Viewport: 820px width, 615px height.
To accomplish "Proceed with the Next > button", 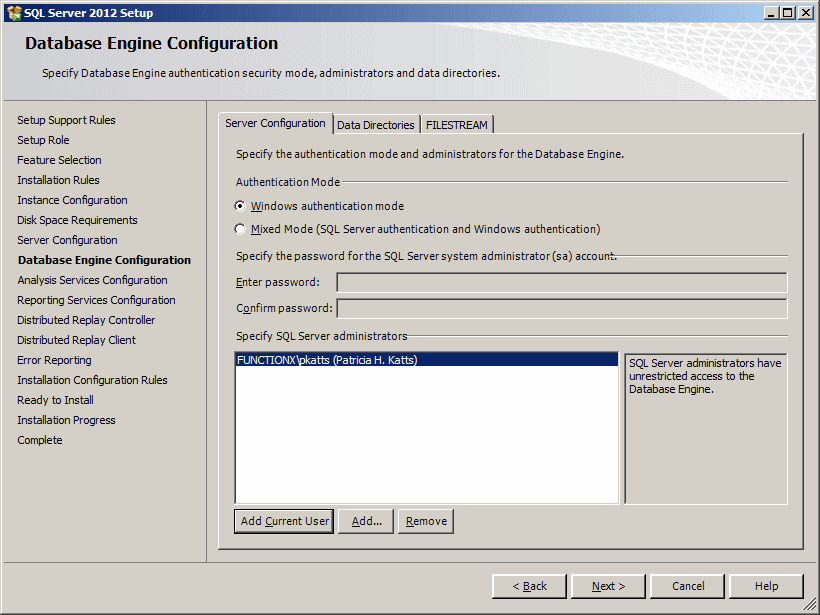I will click(608, 586).
